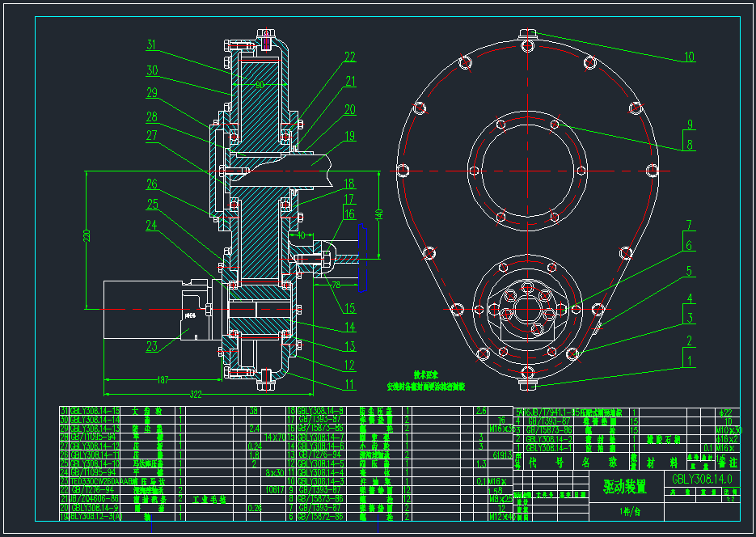Click the GBLY308.14-1 cell in parts list
The height and width of the screenshot is (537, 756).
[549, 448]
